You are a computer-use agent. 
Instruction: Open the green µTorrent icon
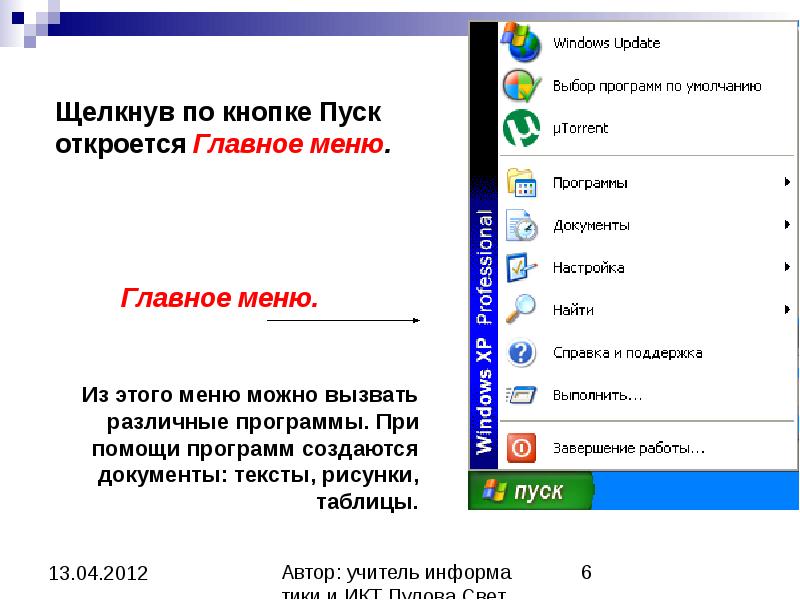(521, 128)
